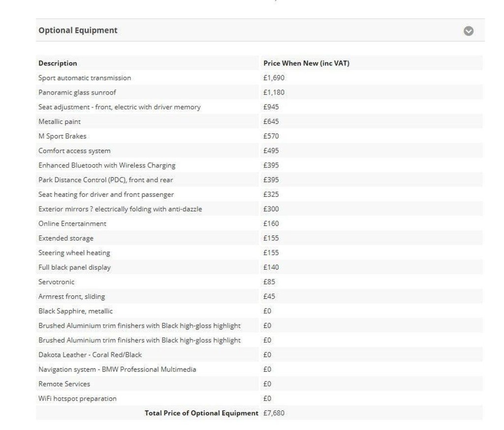The image size is (504, 430).
Task: Select the Panoramic glass sunroof entry
Action: click(x=77, y=92)
